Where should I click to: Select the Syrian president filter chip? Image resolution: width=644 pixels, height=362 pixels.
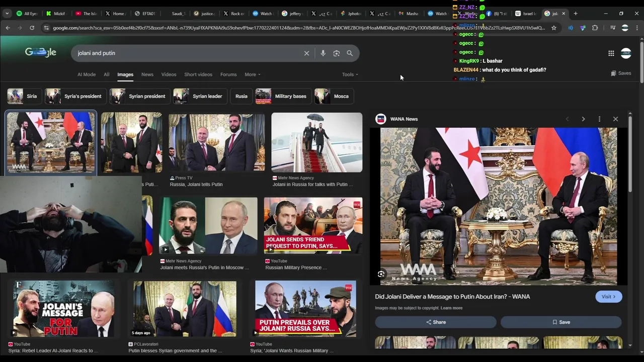(x=139, y=96)
